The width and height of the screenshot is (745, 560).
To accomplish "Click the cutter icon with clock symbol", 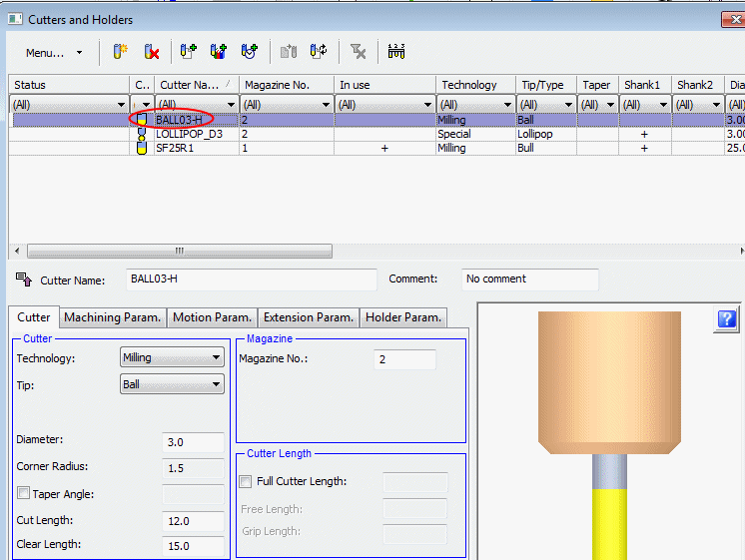I will click(x=249, y=52).
